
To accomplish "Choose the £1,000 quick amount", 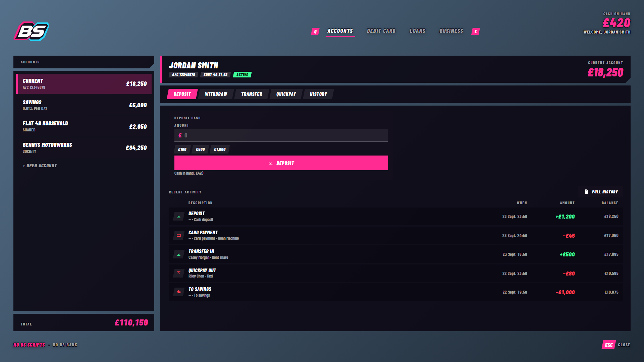I will coord(220,149).
